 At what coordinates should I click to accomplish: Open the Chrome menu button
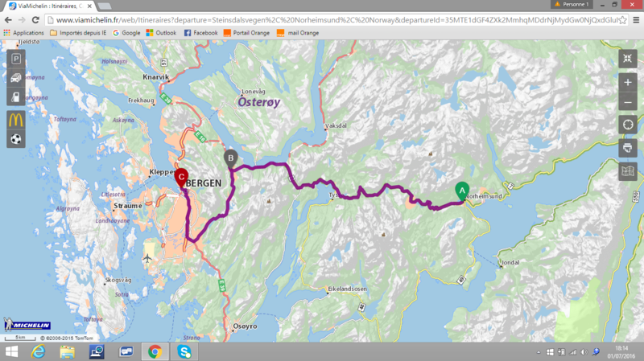636,20
